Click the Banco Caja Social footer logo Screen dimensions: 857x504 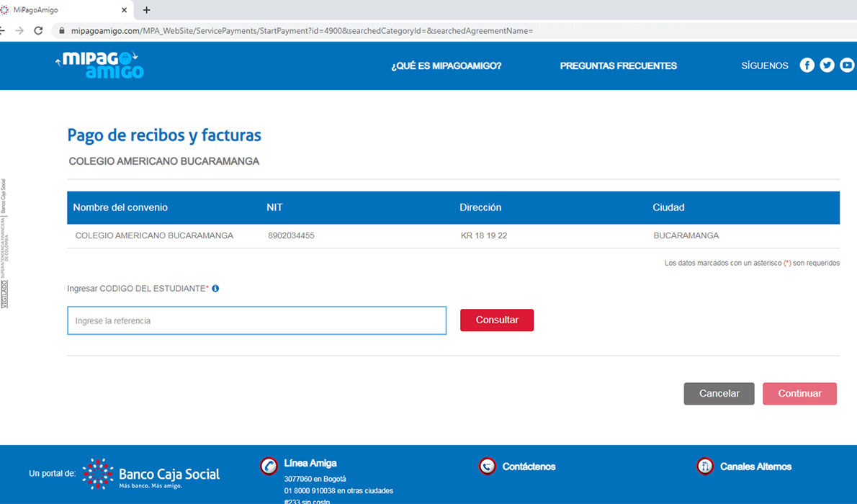pos(151,474)
